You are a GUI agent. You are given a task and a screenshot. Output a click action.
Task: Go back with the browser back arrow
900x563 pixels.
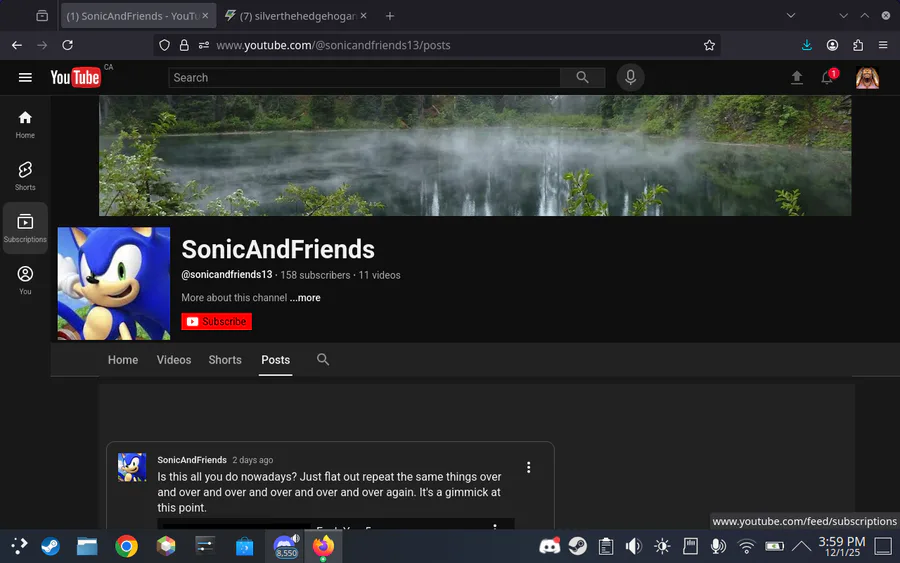point(17,45)
